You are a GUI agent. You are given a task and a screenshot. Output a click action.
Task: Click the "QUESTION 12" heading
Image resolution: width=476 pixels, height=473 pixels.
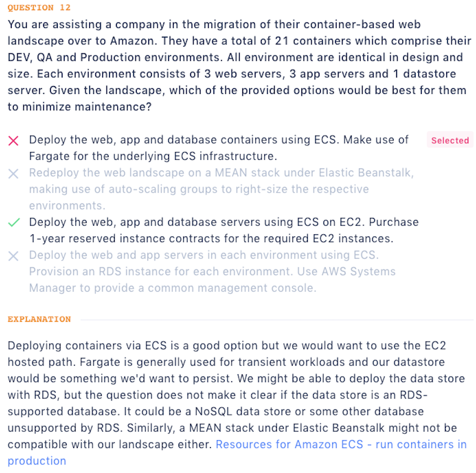[x=39, y=8]
